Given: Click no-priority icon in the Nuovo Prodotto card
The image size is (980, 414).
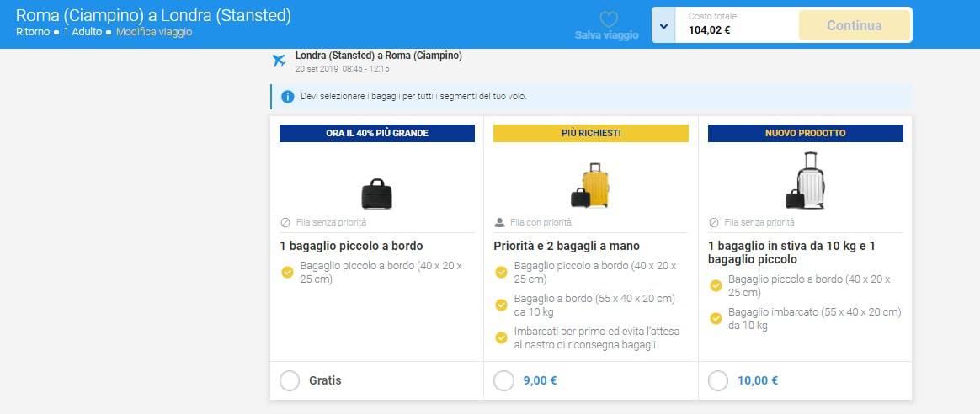Looking at the screenshot, I should pyautogui.click(x=714, y=223).
